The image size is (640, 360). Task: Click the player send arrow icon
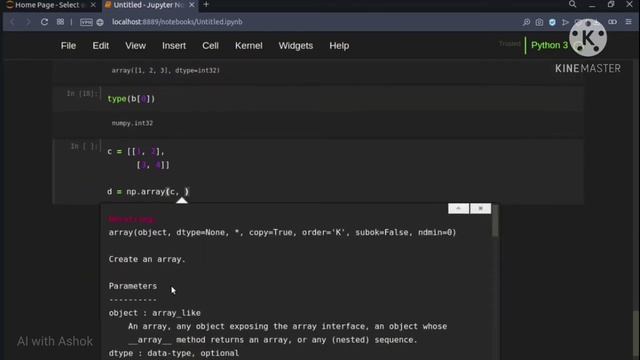[x=565, y=22]
